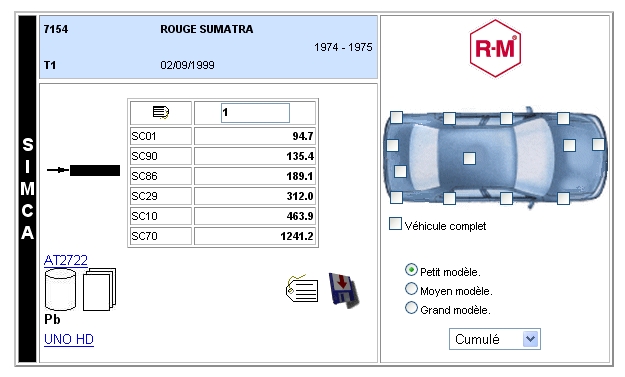Click the Cumulé dropdown arrow button
This screenshot has width=625, height=377.
531,339
